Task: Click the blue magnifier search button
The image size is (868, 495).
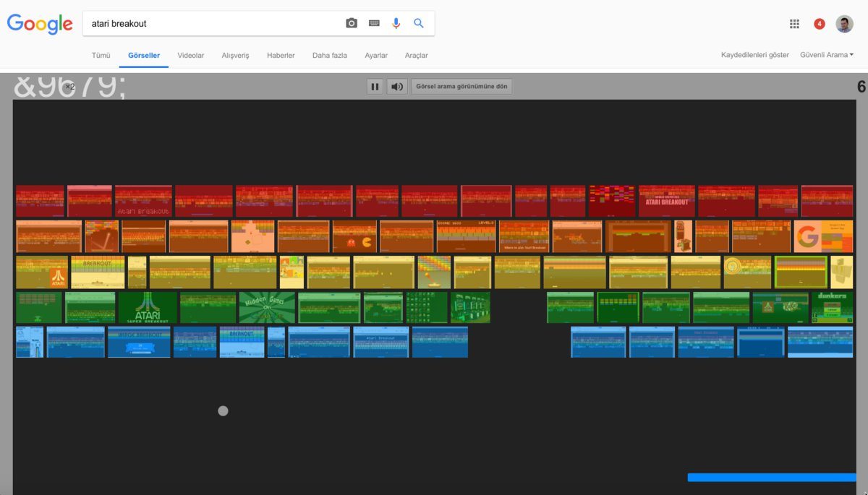Action: 419,23
